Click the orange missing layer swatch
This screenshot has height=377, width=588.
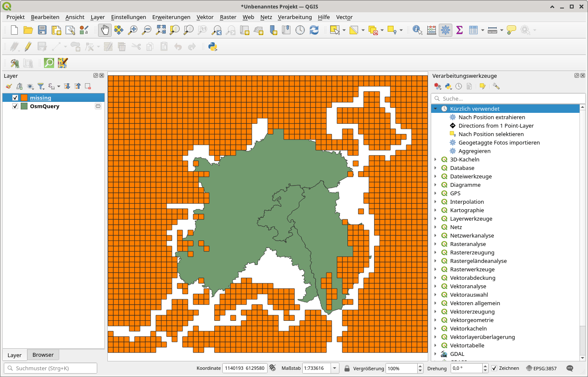(x=24, y=98)
